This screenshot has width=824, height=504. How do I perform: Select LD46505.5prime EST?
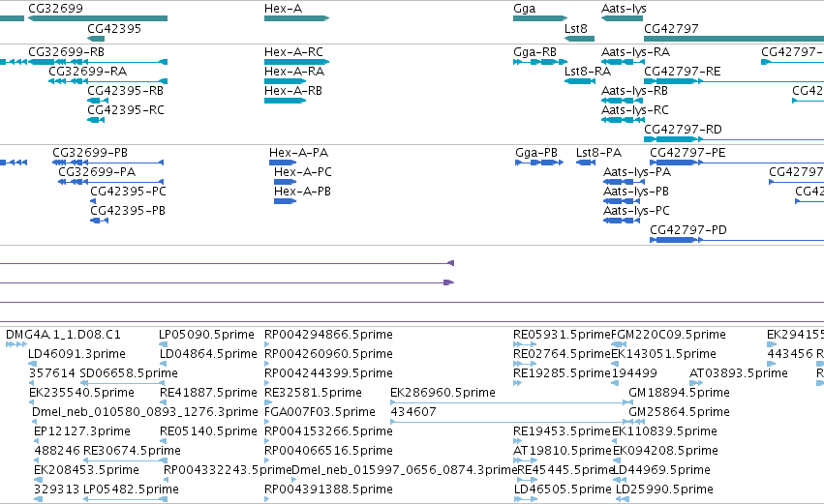563,489
